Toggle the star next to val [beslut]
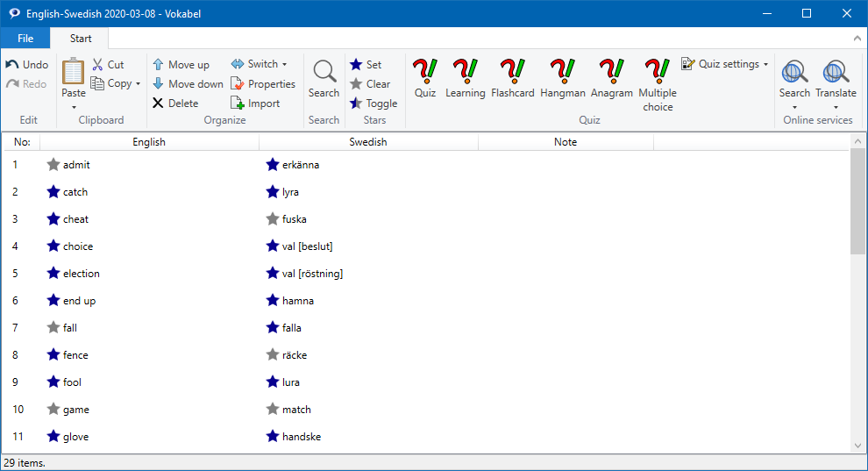 coord(273,246)
